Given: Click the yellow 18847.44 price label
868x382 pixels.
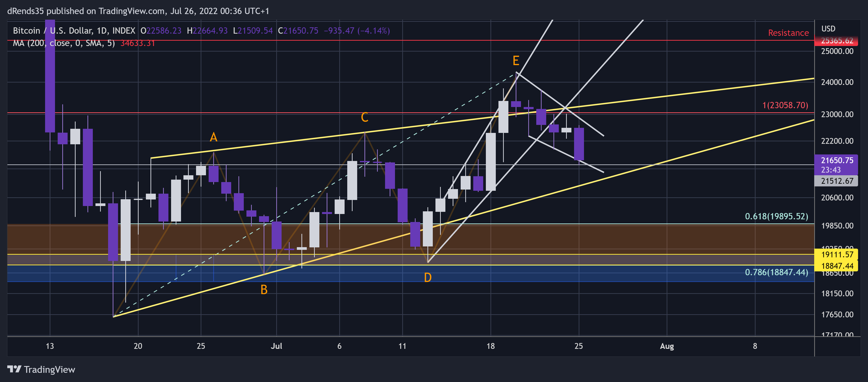Looking at the screenshot, I should [836, 266].
